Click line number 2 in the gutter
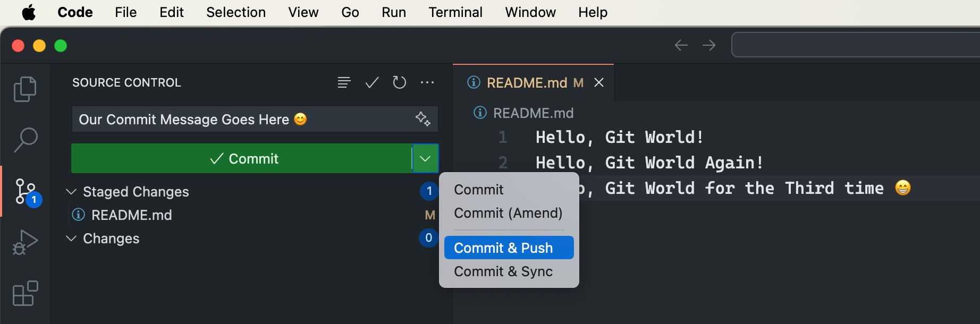 coord(503,163)
